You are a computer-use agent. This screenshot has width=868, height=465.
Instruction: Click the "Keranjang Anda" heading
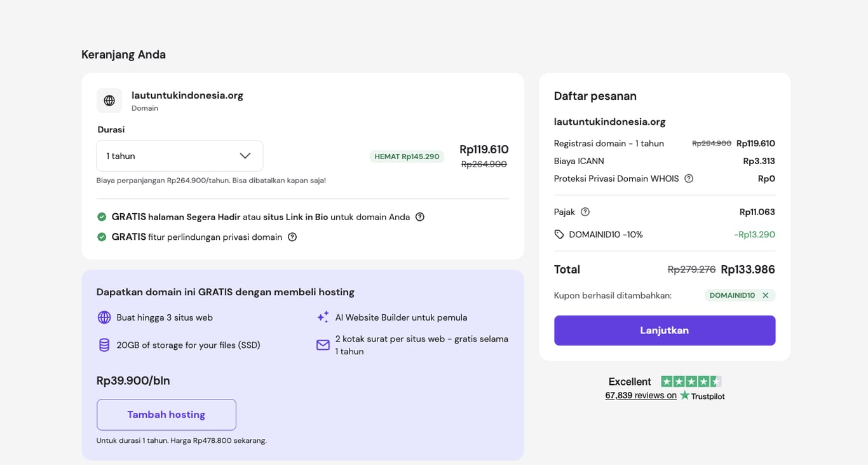point(123,55)
